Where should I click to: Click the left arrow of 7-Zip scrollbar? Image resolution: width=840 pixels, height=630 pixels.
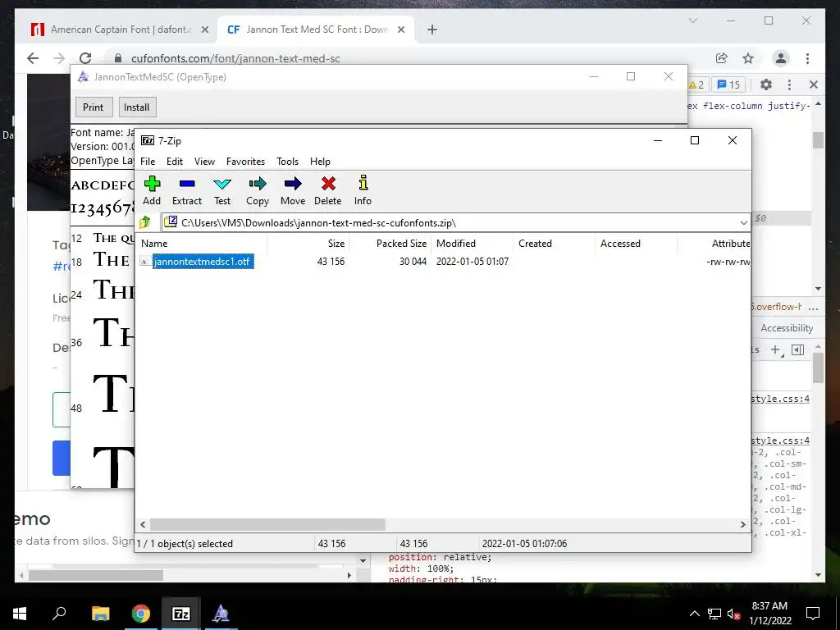pos(143,524)
